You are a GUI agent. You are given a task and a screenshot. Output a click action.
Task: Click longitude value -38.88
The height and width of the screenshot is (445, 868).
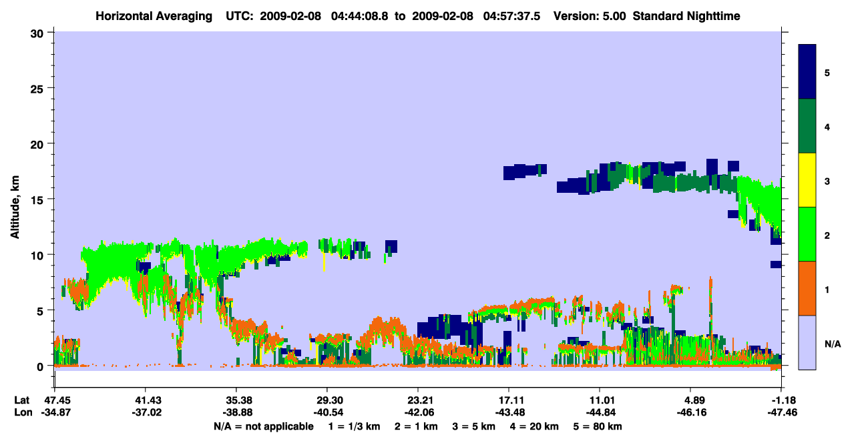236,413
